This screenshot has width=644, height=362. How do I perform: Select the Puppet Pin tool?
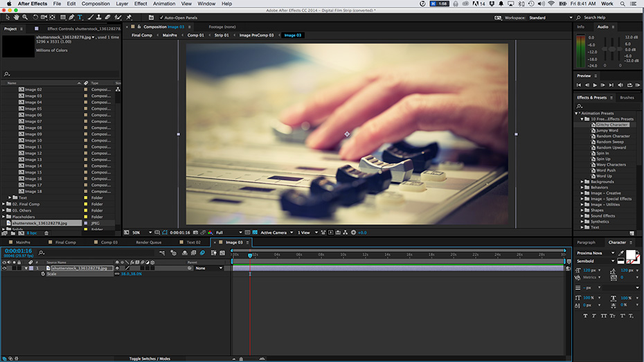[x=129, y=17]
